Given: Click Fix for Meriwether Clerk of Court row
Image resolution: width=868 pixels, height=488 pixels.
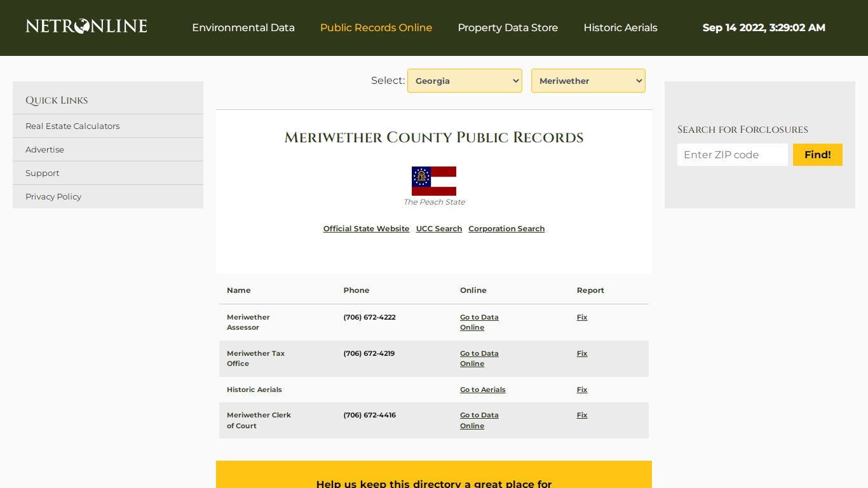Looking at the screenshot, I should click(x=582, y=415).
